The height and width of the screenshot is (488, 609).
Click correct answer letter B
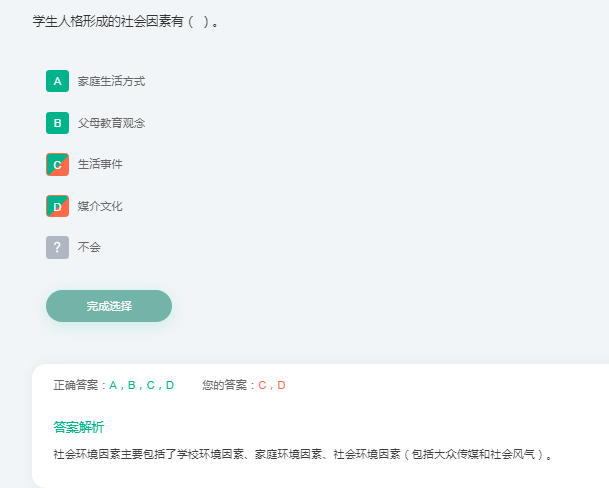pyautogui.click(x=132, y=385)
